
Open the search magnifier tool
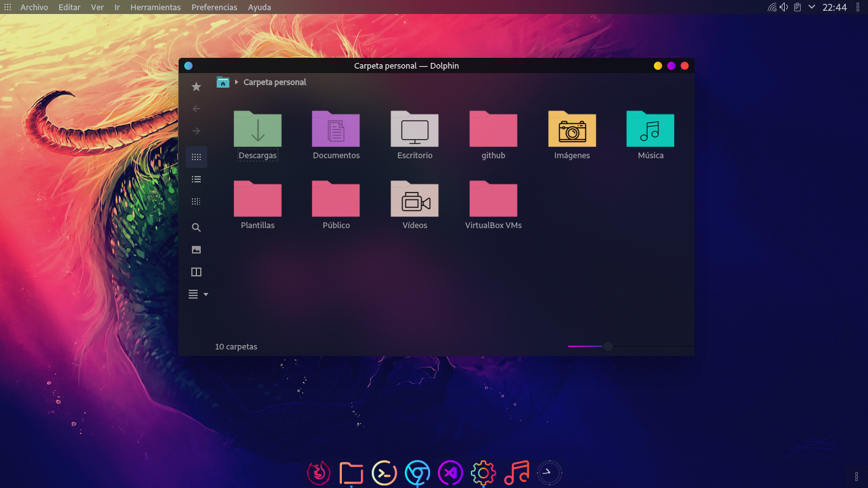(x=196, y=227)
